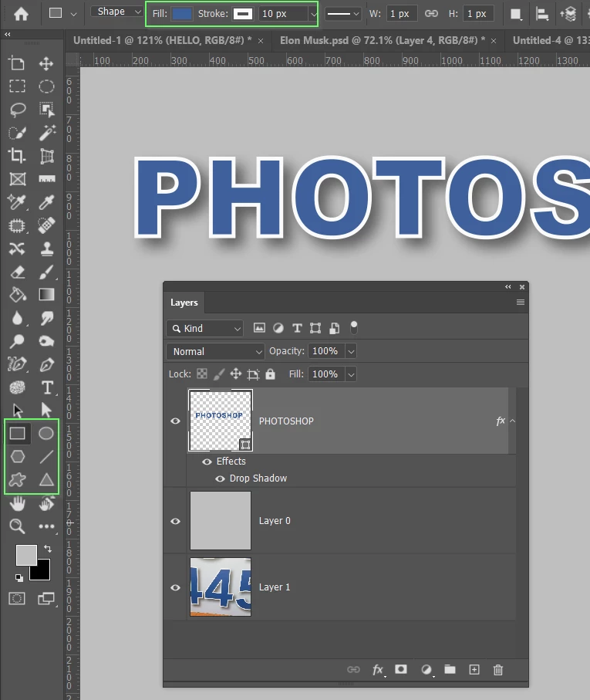This screenshot has width=590, height=700.
Task: Select the Gradient tool
Action: 46,295
